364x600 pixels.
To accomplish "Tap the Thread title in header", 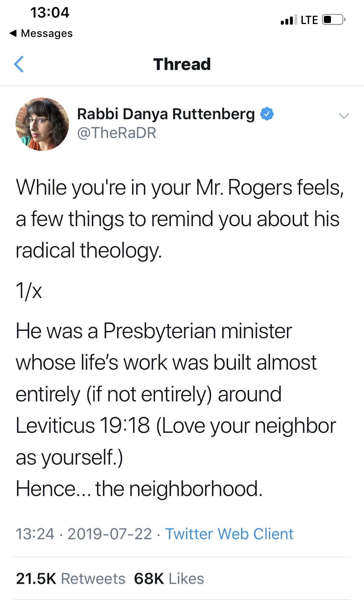I will tap(182, 64).
